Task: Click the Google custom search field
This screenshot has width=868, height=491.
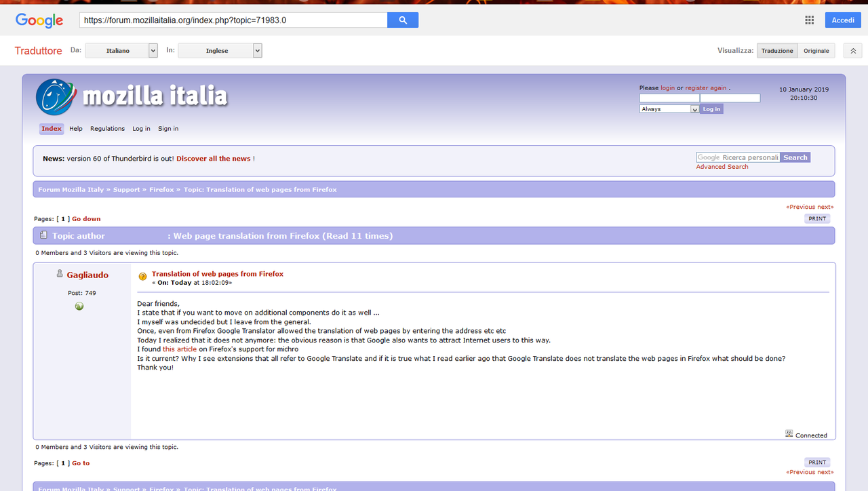Action: tap(738, 157)
